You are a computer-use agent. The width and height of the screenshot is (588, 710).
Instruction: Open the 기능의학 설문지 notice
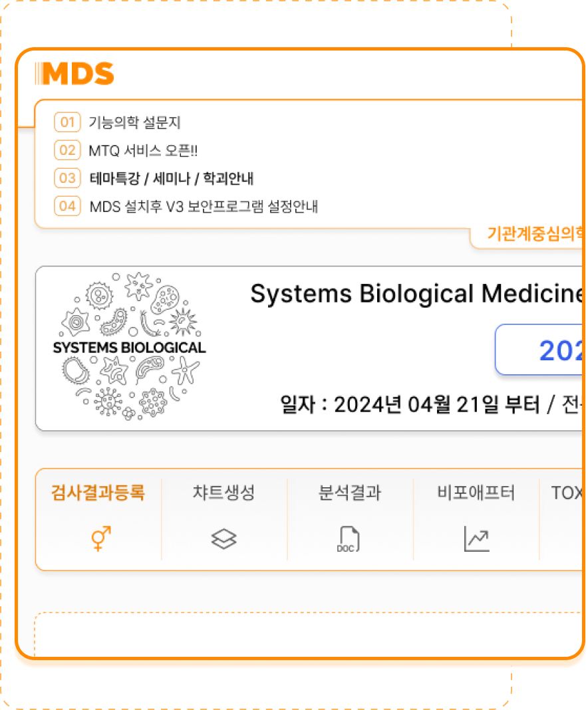coord(135,123)
